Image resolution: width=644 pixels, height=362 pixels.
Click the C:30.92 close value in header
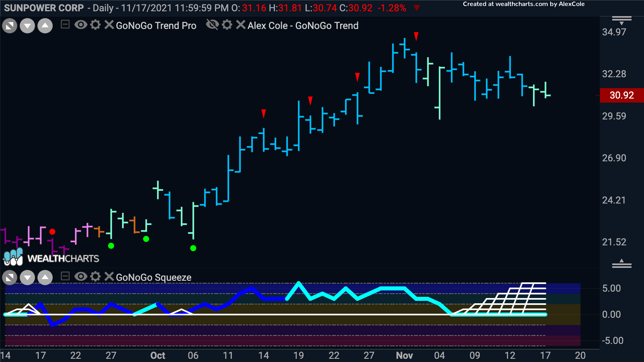tap(356, 8)
